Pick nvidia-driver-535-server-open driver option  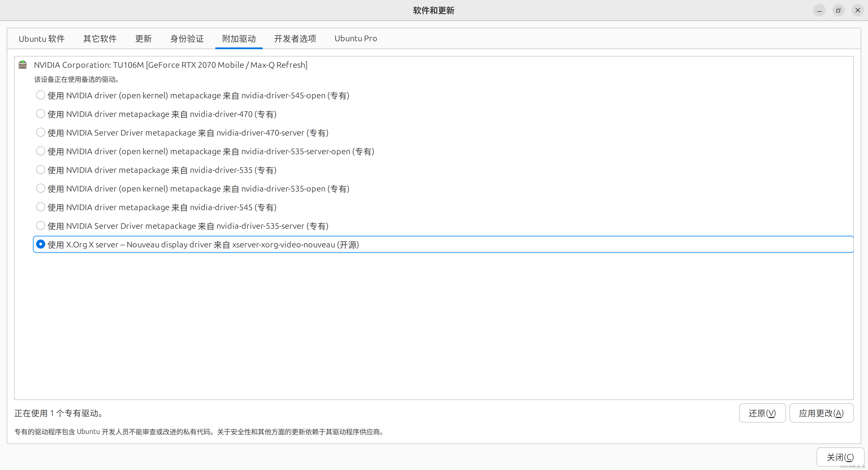(x=40, y=151)
